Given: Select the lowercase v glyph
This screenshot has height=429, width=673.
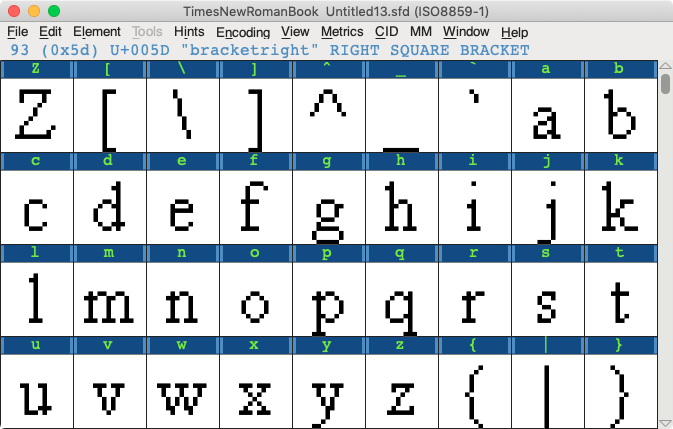Looking at the screenshot, I should click(110, 391).
